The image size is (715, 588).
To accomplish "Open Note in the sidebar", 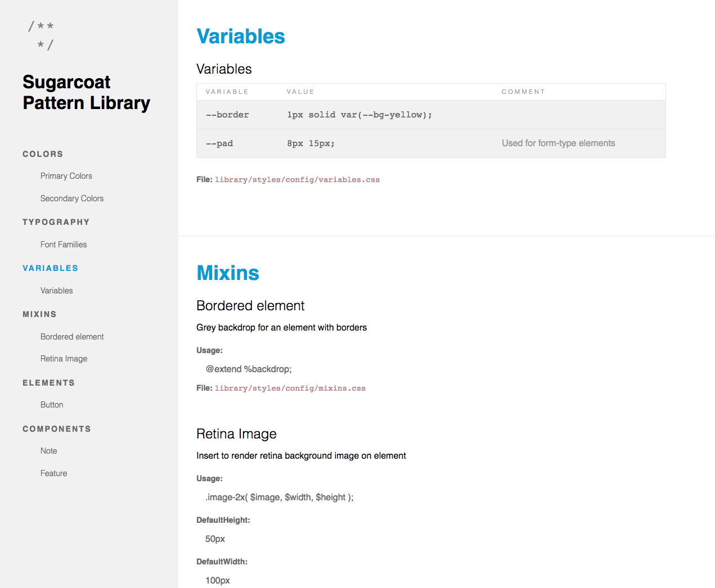I will [49, 451].
